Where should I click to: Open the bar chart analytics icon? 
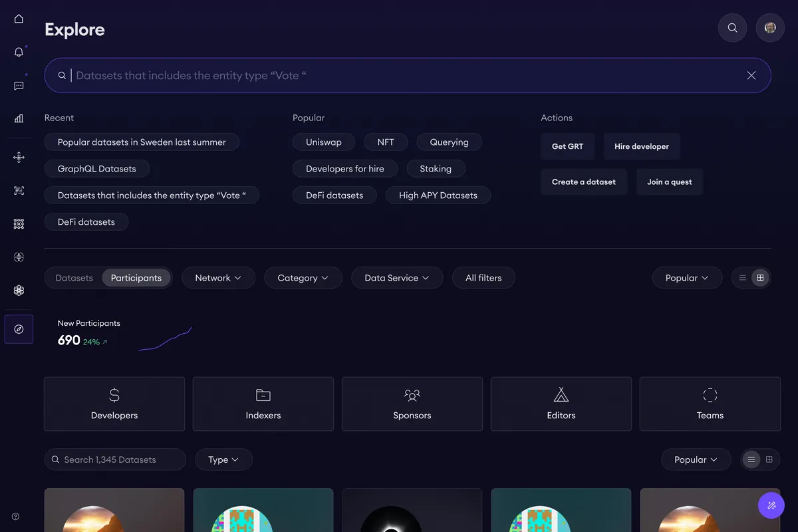pyautogui.click(x=19, y=118)
